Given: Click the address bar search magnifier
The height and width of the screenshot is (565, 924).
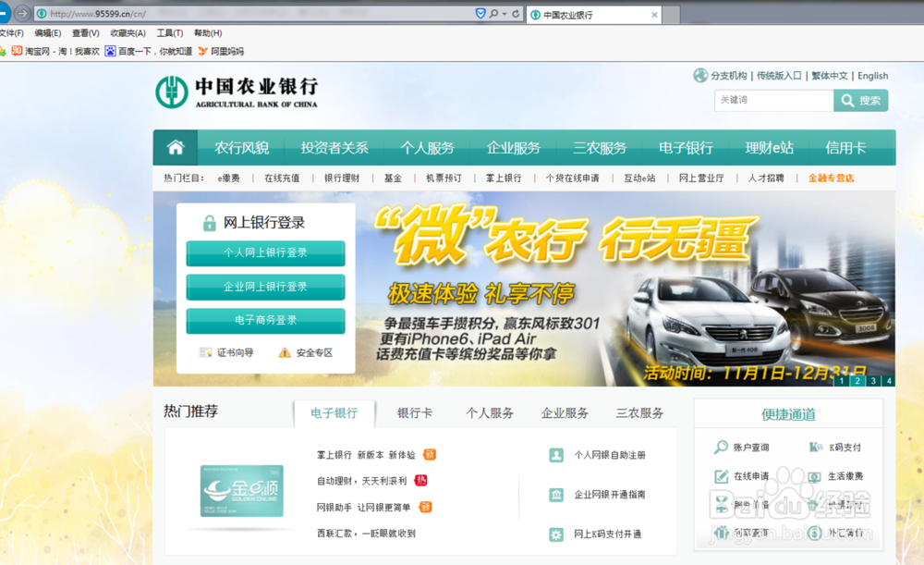Looking at the screenshot, I should tap(493, 14).
